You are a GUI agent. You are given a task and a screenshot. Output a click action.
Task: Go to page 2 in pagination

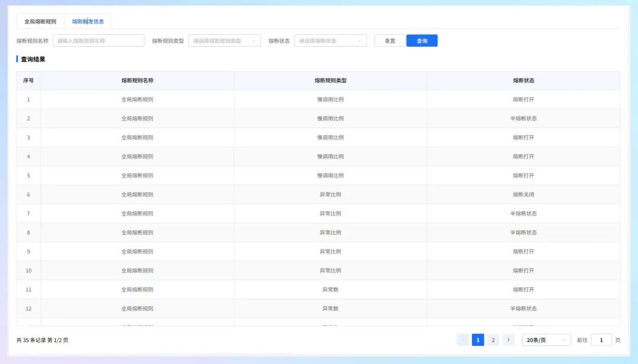493,340
